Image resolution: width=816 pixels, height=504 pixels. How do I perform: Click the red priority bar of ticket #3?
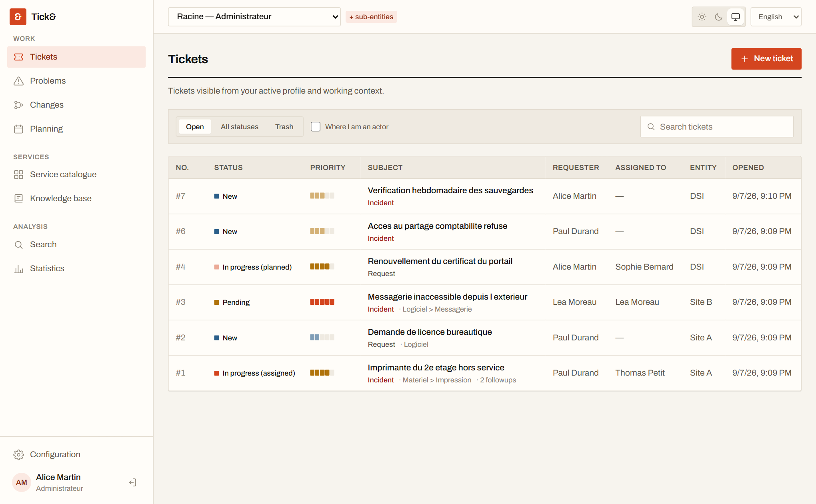point(322,302)
